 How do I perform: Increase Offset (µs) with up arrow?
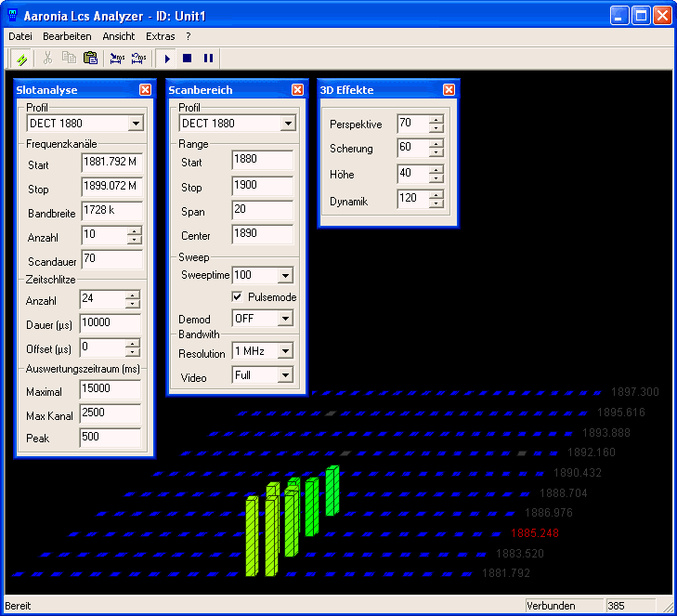click(x=133, y=344)
